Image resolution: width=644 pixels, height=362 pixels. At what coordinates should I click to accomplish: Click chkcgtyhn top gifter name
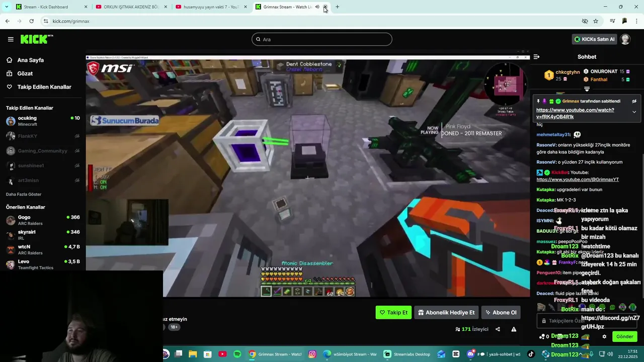point(568,72)
